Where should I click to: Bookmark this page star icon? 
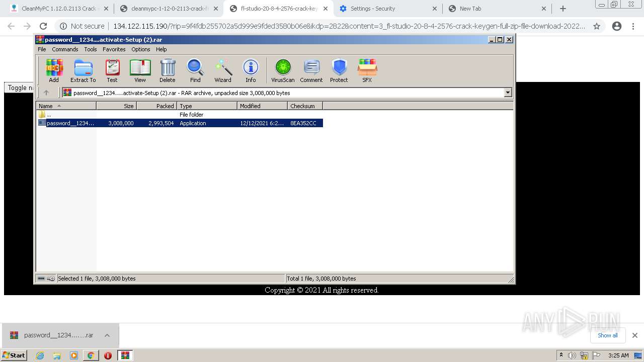pos(597,26)
